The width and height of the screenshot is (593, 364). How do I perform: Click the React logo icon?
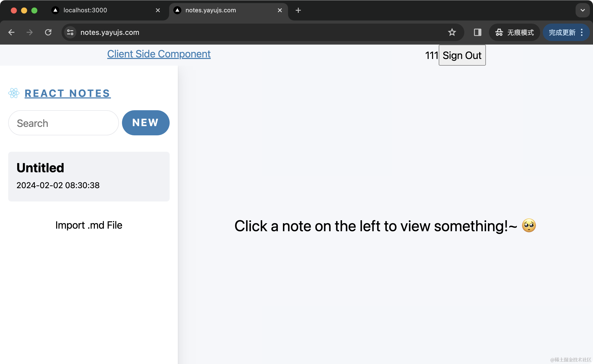tap(14, 93)
